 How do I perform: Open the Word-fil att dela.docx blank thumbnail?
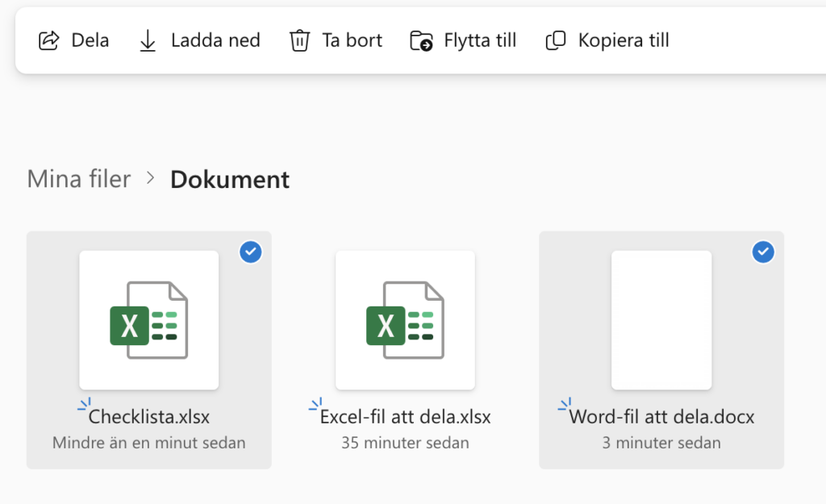[661, 320]
